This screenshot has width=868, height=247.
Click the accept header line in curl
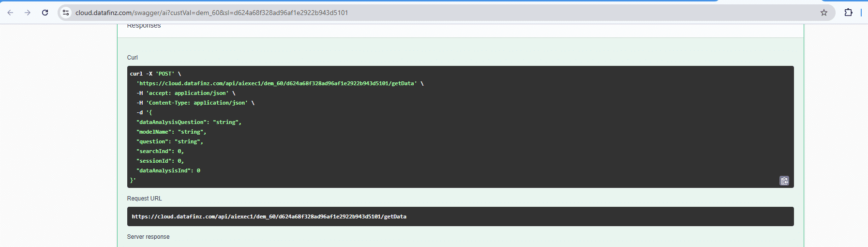(x=185, y=93)
